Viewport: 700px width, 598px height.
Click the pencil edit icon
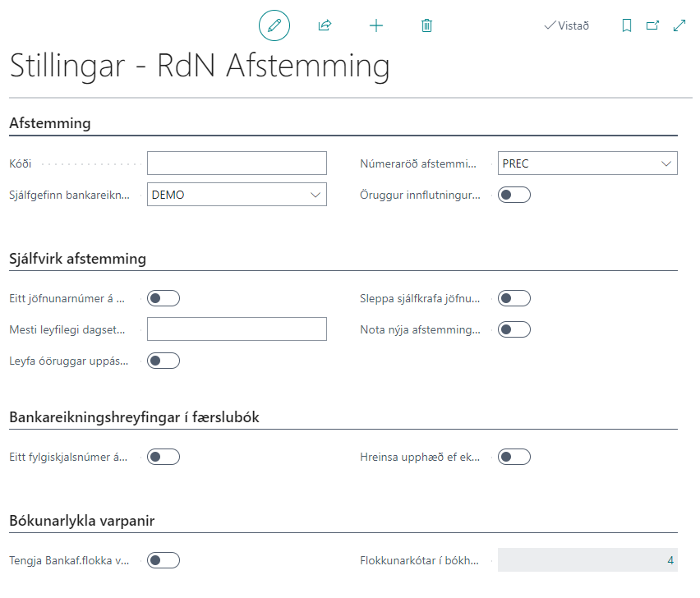[274, 25]
